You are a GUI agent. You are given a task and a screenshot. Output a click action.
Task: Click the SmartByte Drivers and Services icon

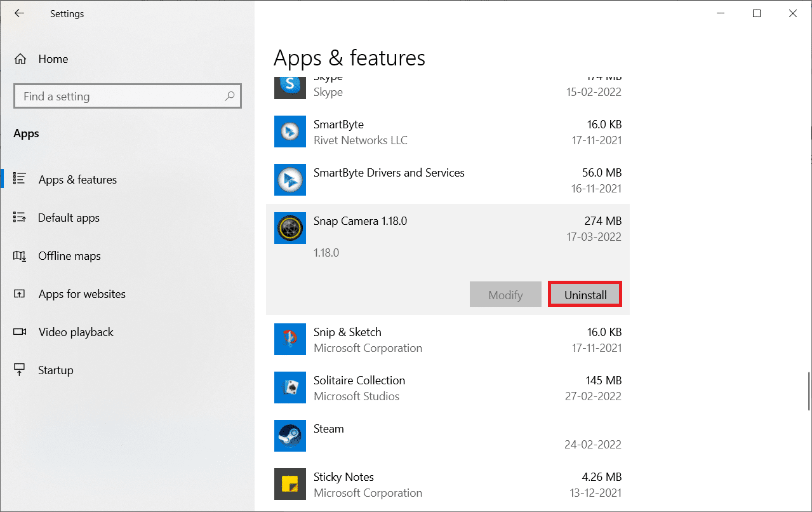pos(290,180)
